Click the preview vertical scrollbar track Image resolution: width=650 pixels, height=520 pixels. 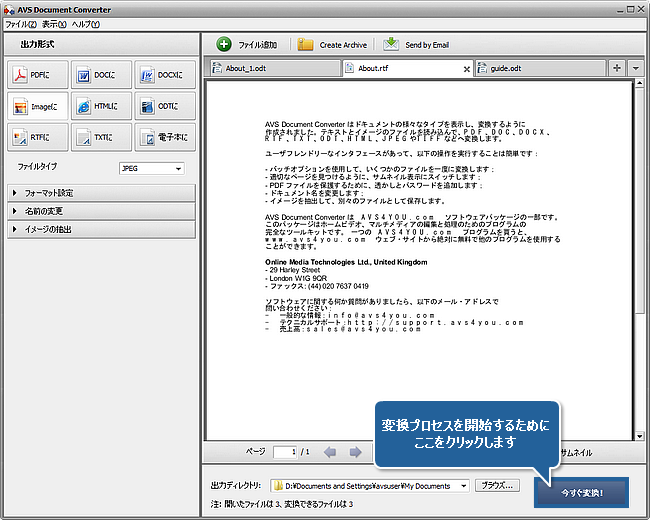(639, 260)
